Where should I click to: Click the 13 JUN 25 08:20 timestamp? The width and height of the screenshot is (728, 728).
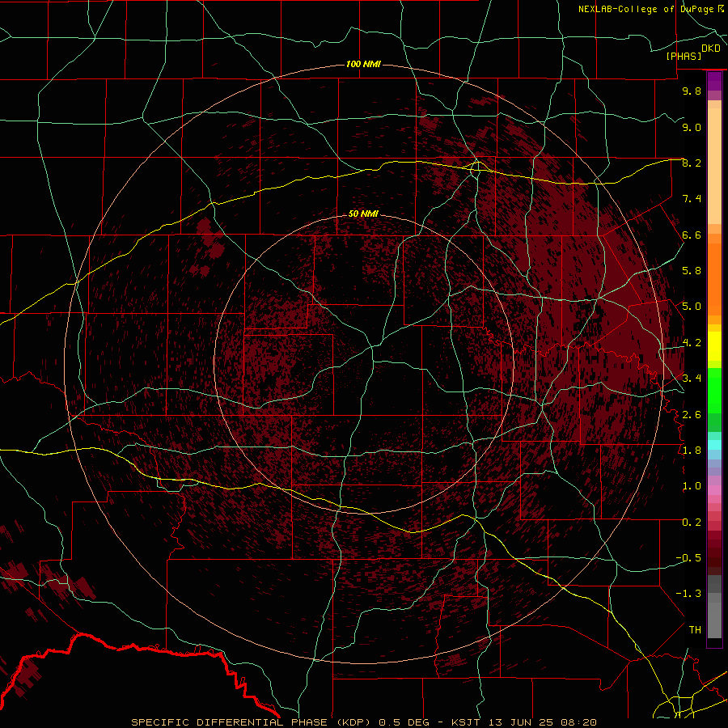tap(542, 722)
